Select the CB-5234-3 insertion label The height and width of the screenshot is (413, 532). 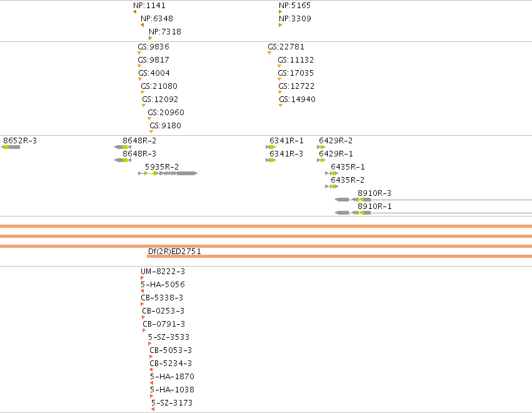tap(171, 364)
